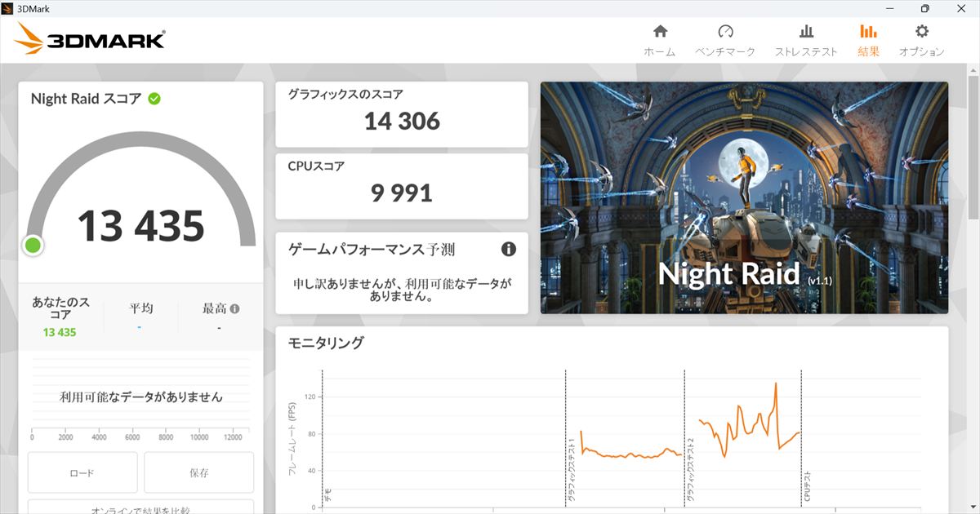
Task: Click the デモ marker on the chart
Action: [327, 494]
